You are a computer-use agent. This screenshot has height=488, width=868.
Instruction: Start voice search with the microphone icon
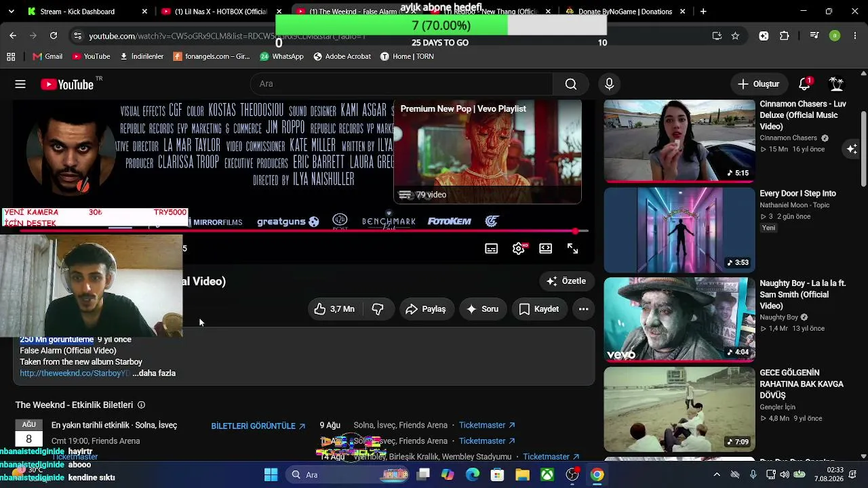click(609, 84)
